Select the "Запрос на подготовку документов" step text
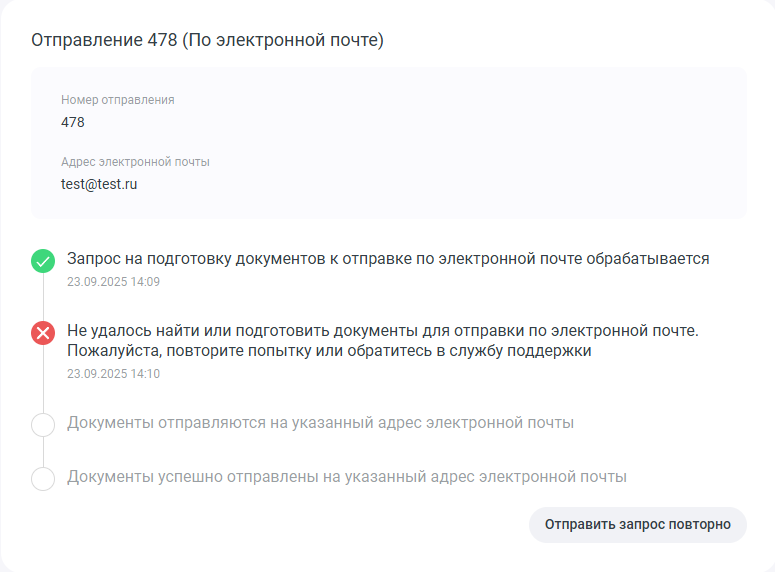The width and height of the screenshot is (775, 572). tap(388, 259)
